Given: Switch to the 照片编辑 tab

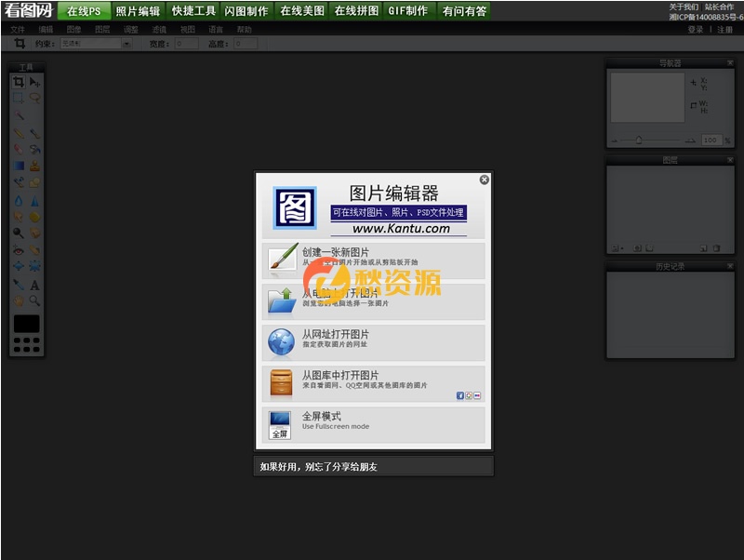Looking at the screenshot, I should click(x=138, y=12).
